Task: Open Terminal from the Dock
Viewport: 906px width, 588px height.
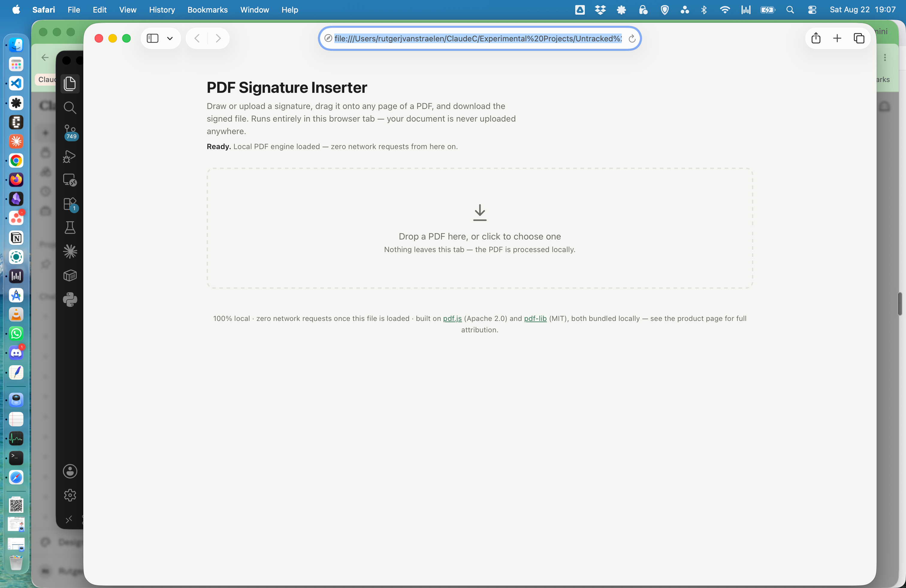Action: (16, 458)
